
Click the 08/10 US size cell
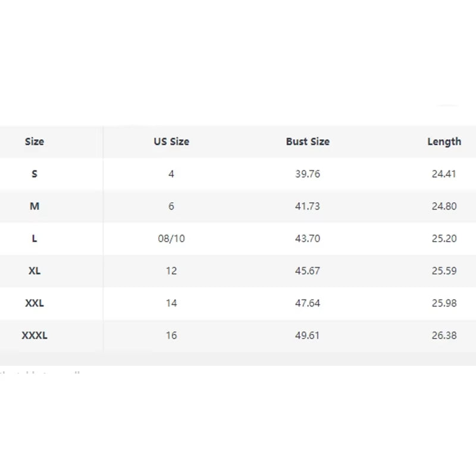pos(171,239)
